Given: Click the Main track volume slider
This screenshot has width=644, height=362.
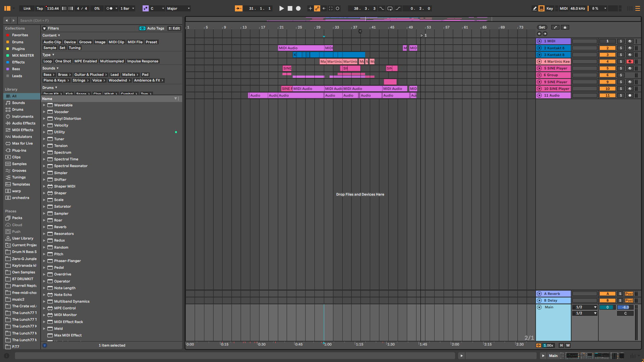Looking at the screenshot, I should pyautogui.click(x=625, y=307).
